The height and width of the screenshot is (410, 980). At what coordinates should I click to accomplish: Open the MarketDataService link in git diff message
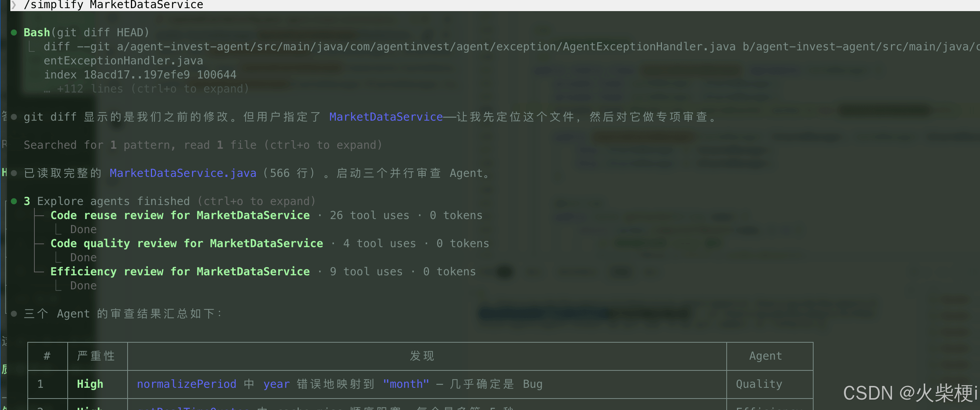pos(386,117)
